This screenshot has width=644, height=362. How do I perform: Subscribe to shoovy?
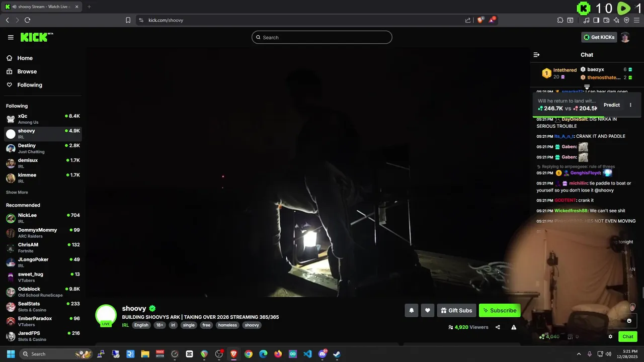pos(500,310)
